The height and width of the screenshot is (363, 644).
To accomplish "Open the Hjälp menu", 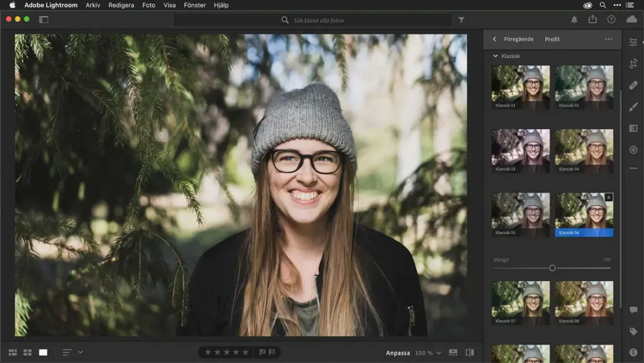I will click(x=221, y=5).
